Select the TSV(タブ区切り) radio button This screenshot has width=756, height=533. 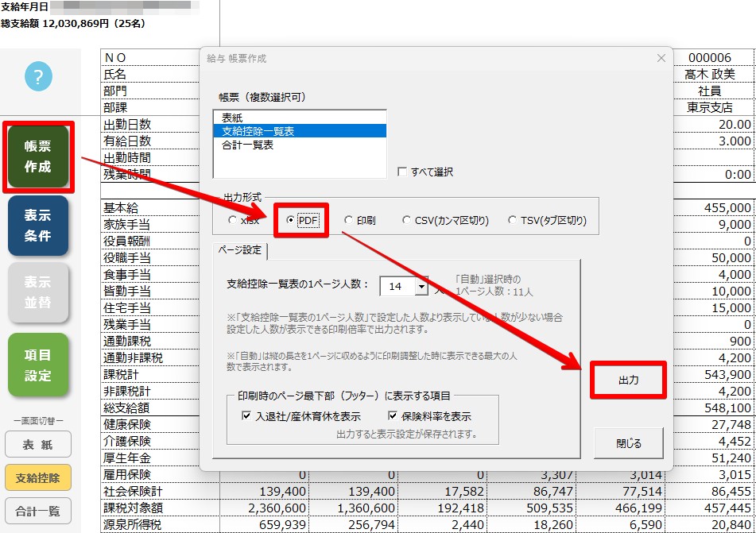(512, 220)
